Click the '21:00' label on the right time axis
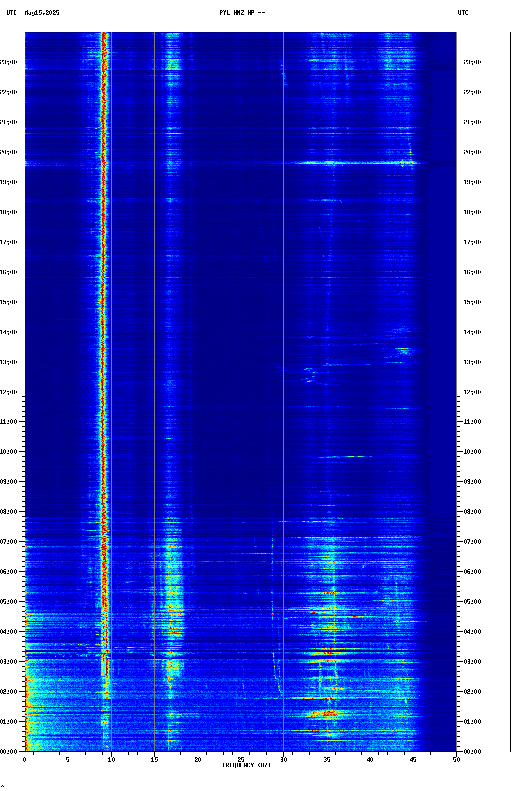This screenshot has width=532, height=791. (472, 122)
